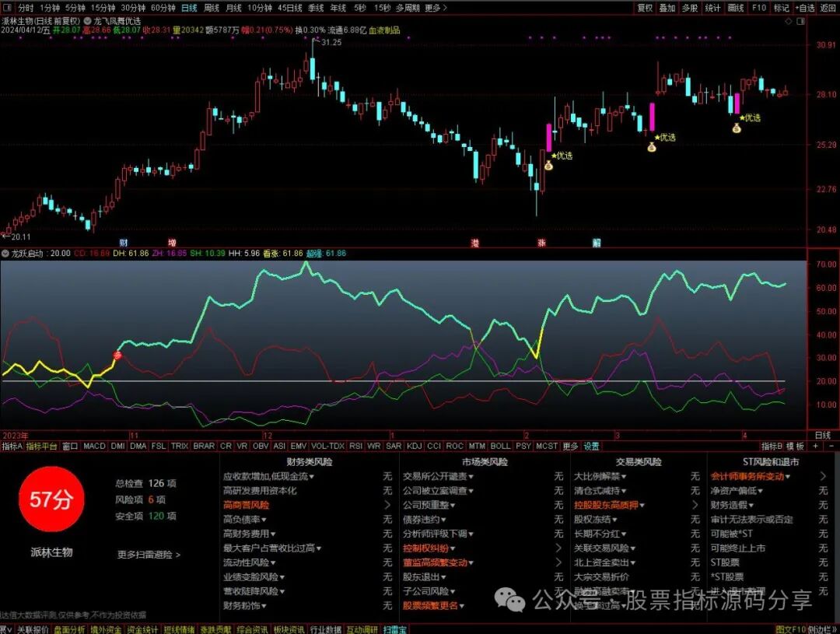This screenshot has width=840, height=634.
Task: Click 图文F10 at bottom right
Action: (791, 629)
